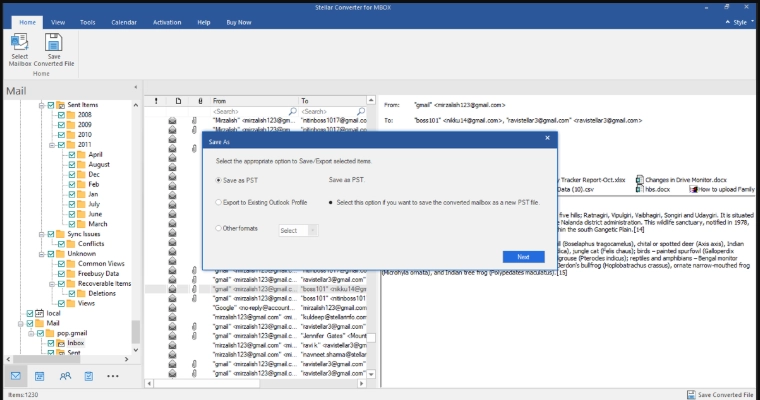Select the Conflicts folder

point(91,244)
